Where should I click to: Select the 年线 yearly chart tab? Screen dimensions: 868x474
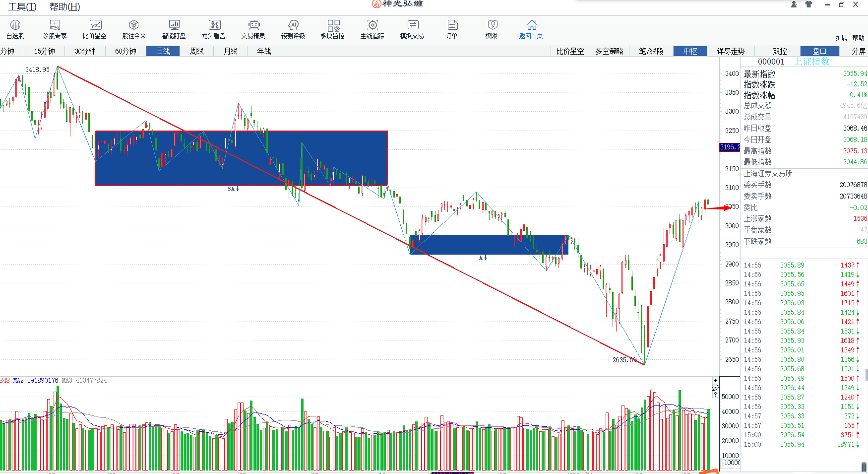click(264, 51)
